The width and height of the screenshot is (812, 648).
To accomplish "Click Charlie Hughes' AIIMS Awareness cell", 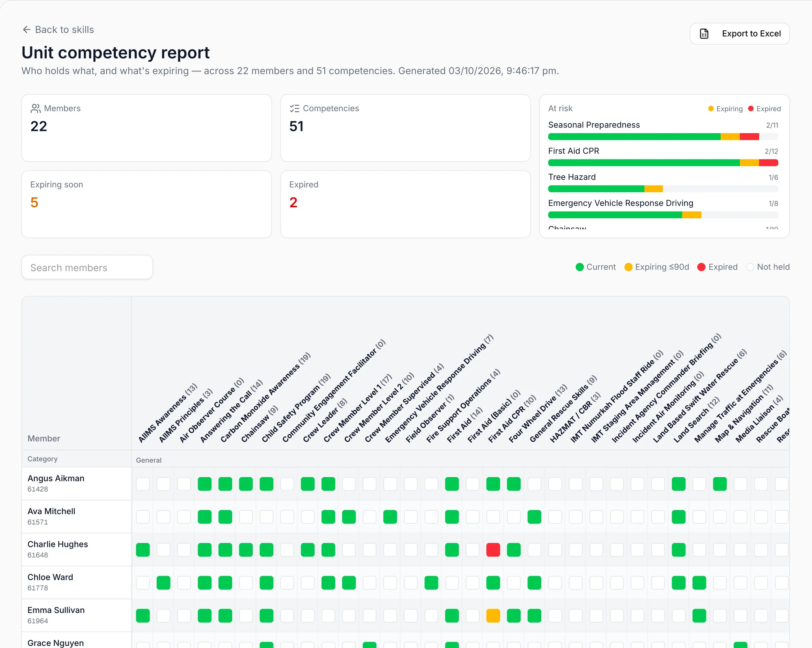I will click(143, 550).
